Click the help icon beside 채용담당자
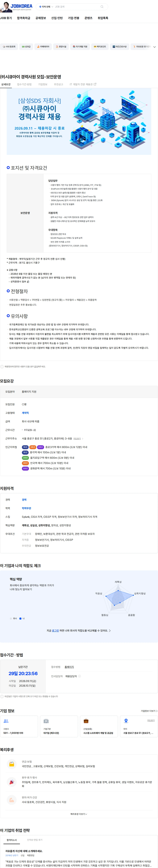 (x=79, y=676)
